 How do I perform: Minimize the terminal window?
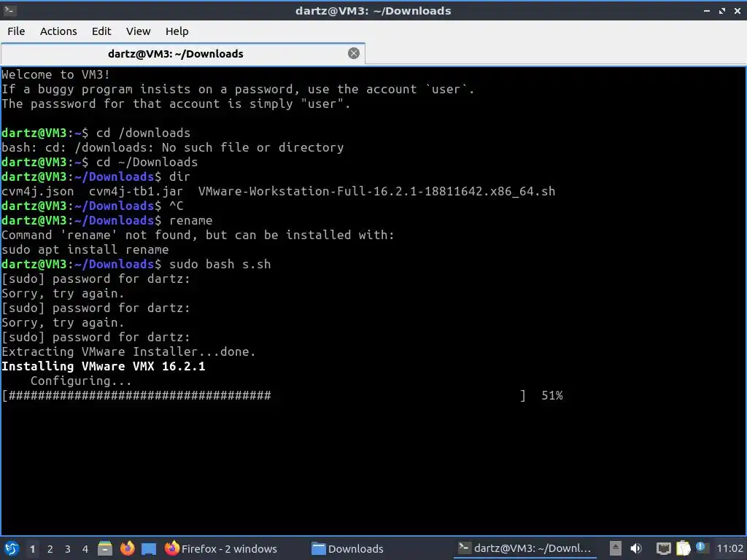coord(707,10)
